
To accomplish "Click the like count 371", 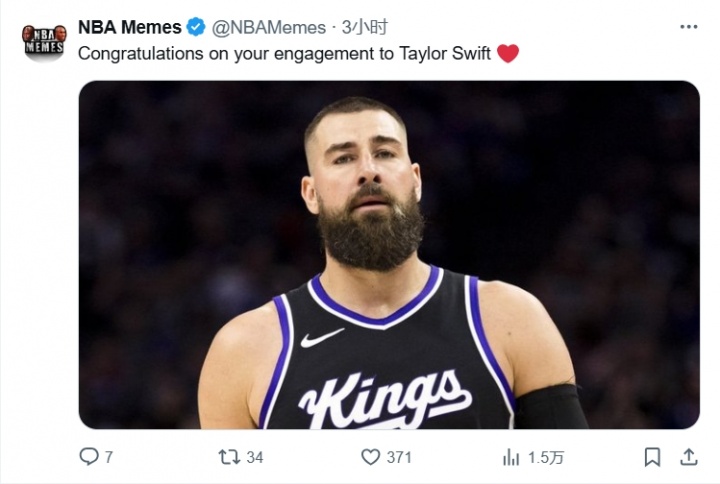I will (400, 458).
